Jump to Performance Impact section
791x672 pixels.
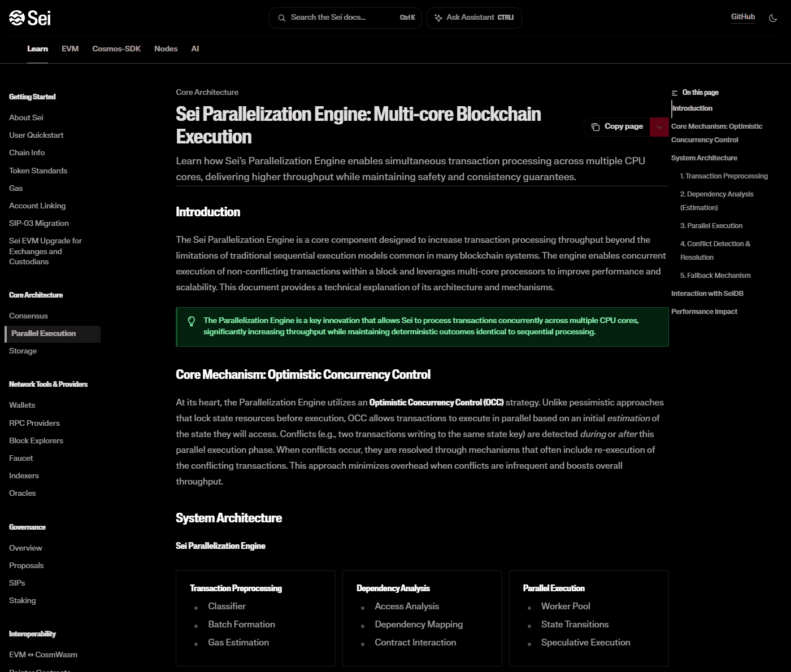(704, 312)
